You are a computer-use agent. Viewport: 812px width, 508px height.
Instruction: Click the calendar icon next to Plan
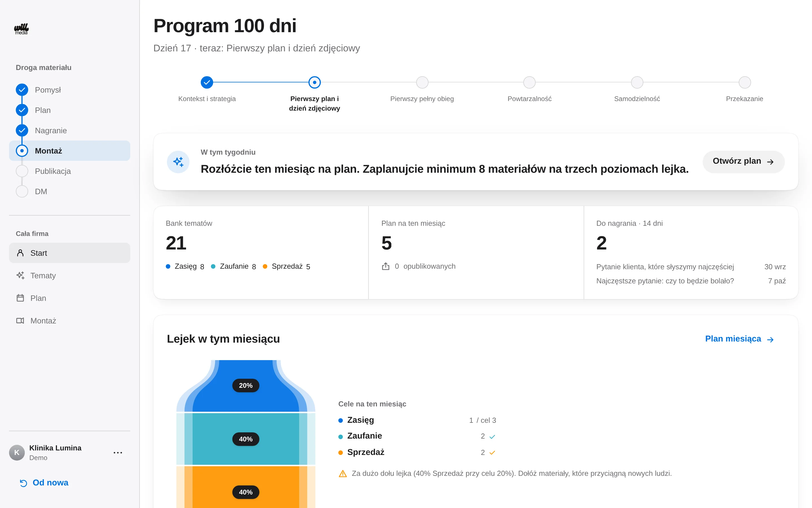(x=20, y=298)
